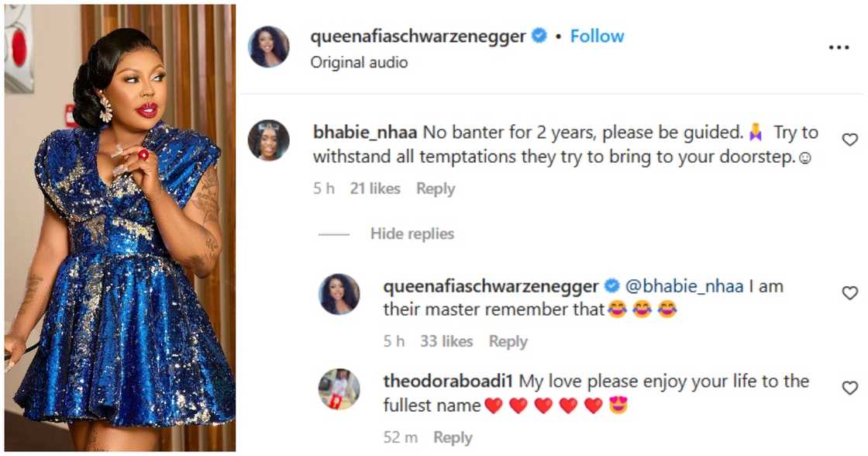Open the three-dot options menu for the post

coord(839,47)
